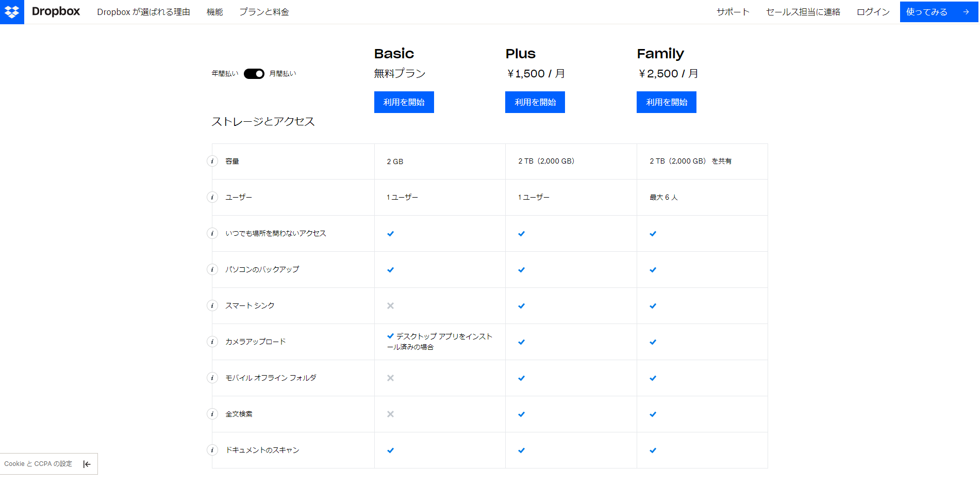Image resolution: width=980 pixels, height=484 pixels.
Task: Click 利用を開始 under Family plan
Action: [x=666, y=102]
